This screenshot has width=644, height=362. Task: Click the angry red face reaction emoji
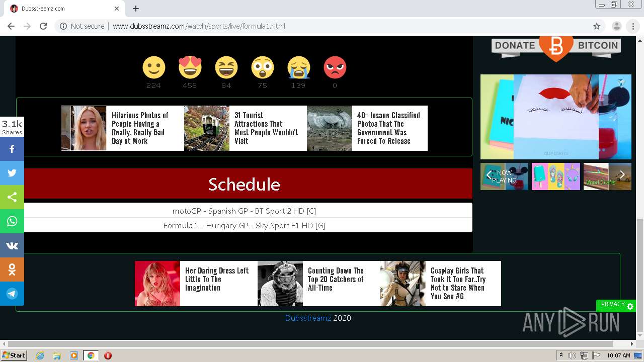pos(335,67)
